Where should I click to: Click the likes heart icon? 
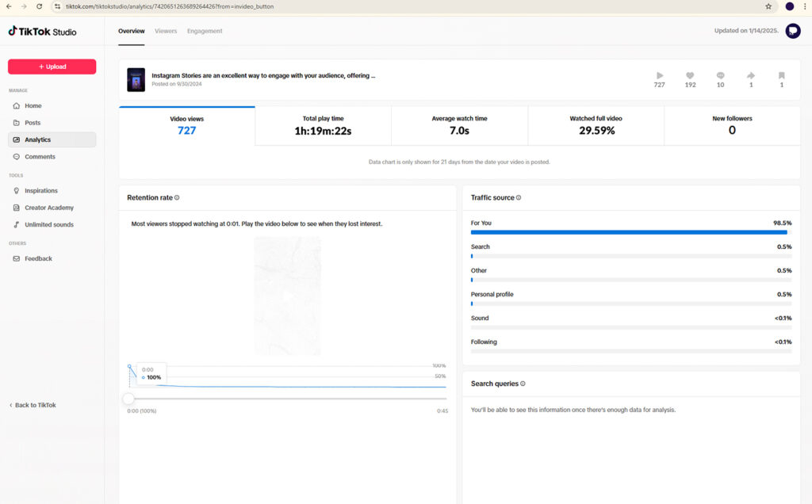[690, 76]
